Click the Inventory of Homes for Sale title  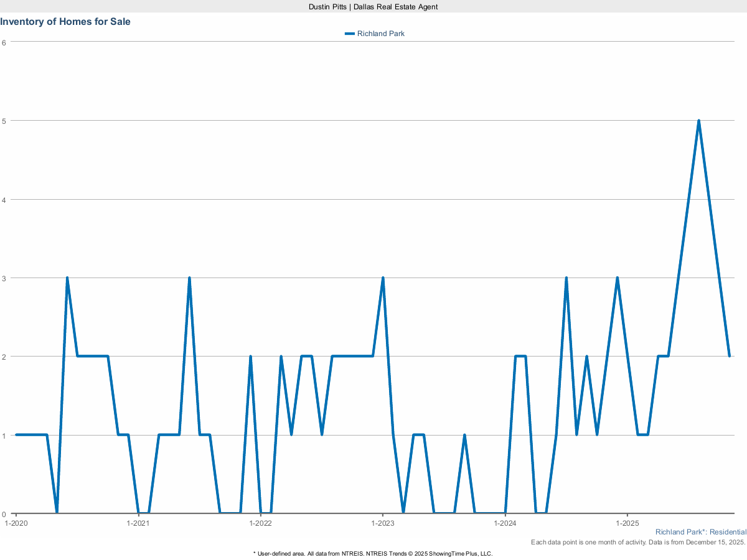(65, 22)
